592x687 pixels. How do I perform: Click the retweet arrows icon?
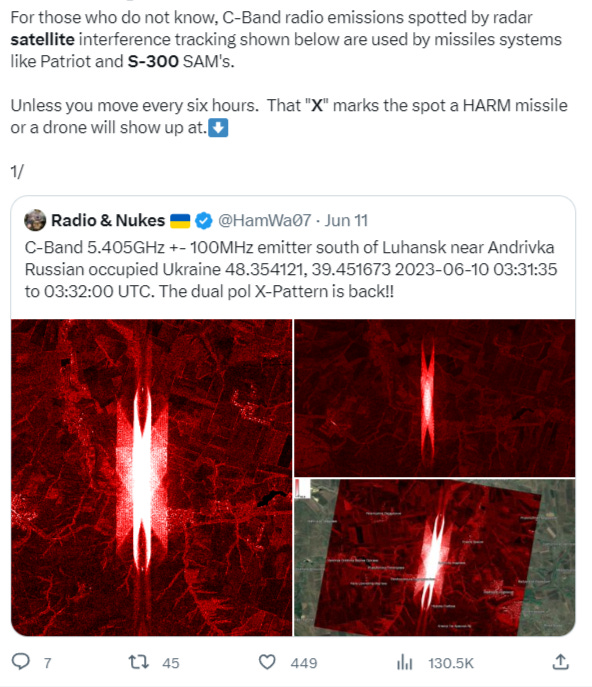click(138, 662)
